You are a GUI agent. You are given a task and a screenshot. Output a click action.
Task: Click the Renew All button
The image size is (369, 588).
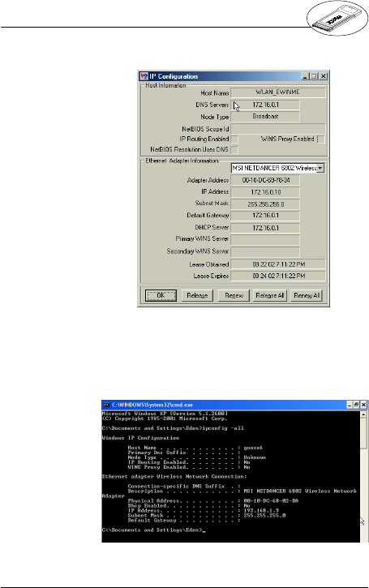click(307, 295)
